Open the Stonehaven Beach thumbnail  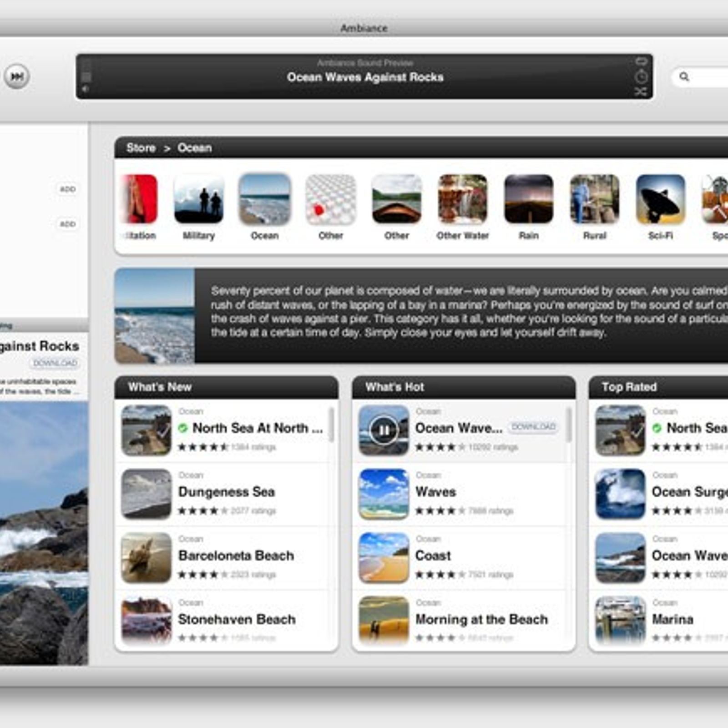(x=147, y=620)
